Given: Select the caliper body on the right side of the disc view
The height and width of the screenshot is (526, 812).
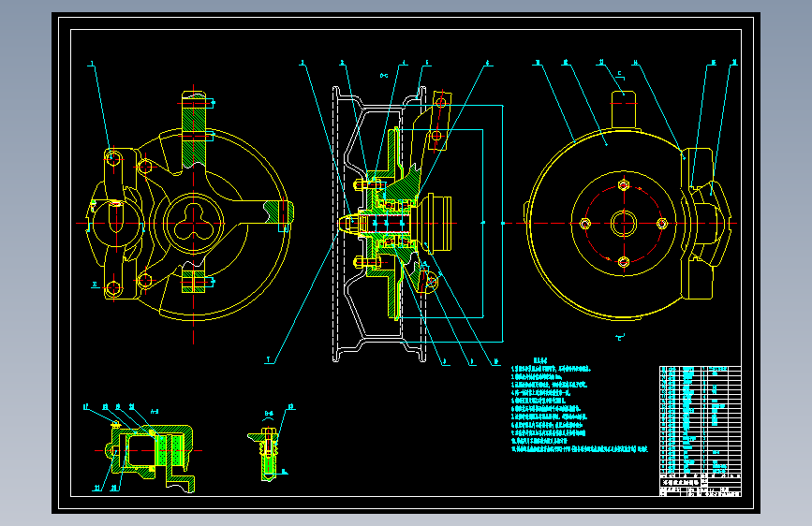Looking at the screenshot, I should pos(704,224).
